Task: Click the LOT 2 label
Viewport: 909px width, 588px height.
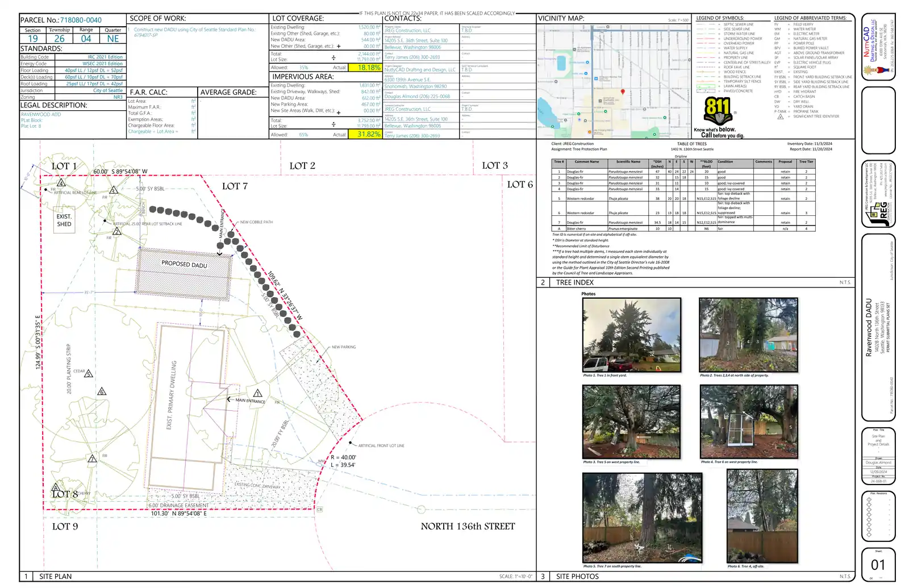Action: tap(302, 166)
